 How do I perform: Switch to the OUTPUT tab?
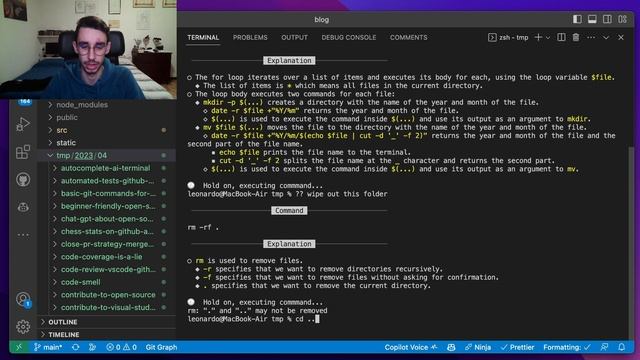point(294,38)
